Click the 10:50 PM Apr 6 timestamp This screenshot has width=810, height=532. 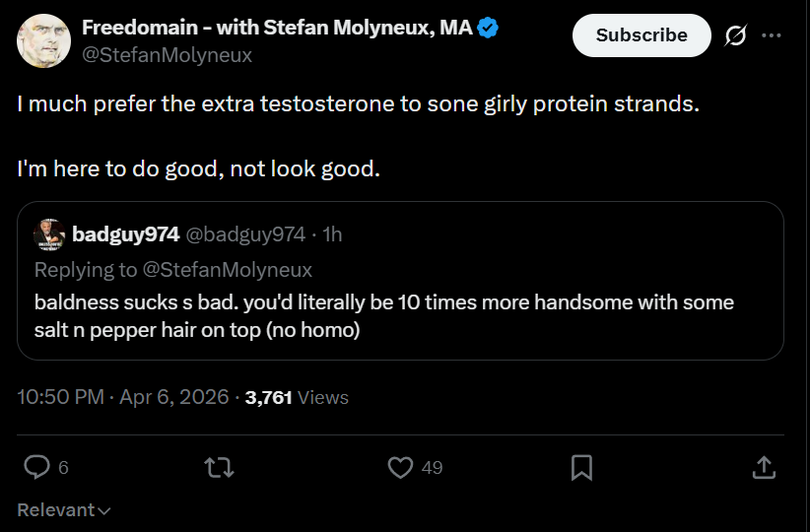(x=123, y=397)
